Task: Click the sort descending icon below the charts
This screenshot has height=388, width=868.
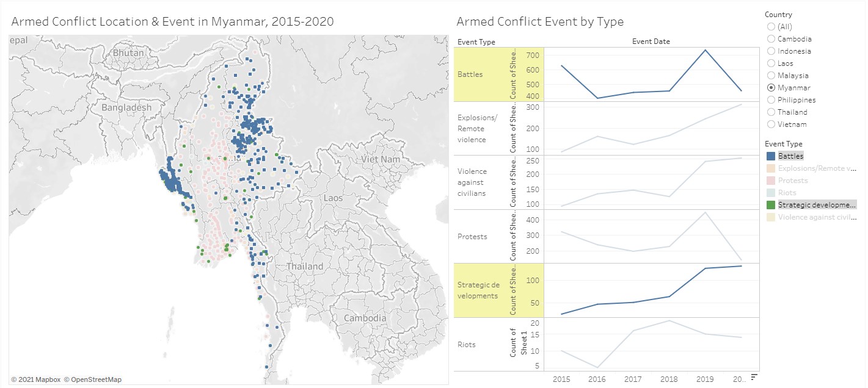Action: (x=754, y=376)
